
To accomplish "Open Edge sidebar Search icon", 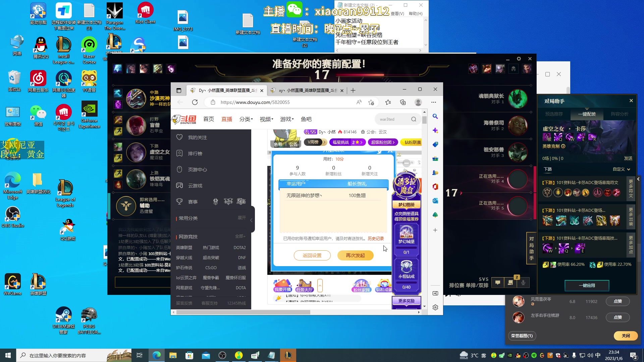I will pyautogui.click(x=435, y=116).
